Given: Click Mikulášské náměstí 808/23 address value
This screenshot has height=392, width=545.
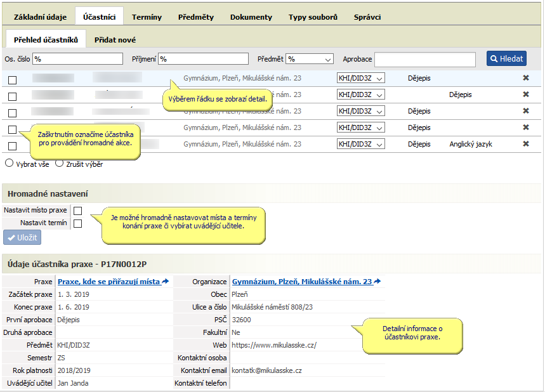Looking at the screenshot, I should coord(272,307).
